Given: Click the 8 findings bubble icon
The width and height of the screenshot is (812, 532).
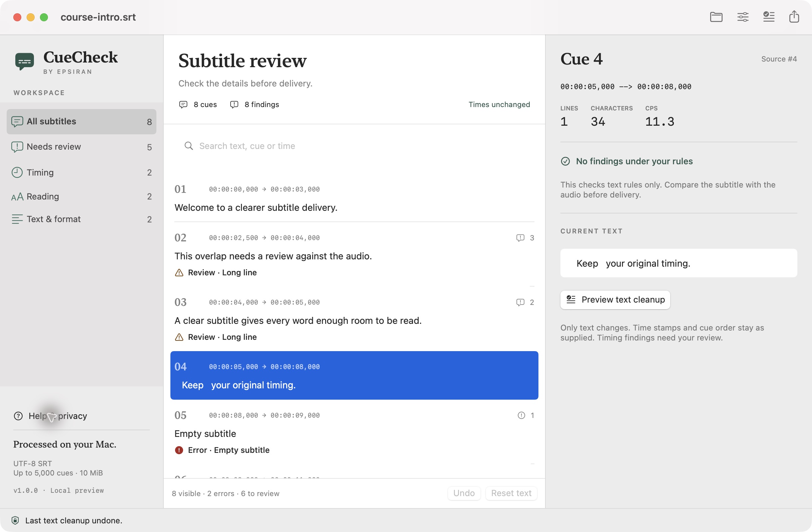Looking at the screenshot, I should coord(234,105).
